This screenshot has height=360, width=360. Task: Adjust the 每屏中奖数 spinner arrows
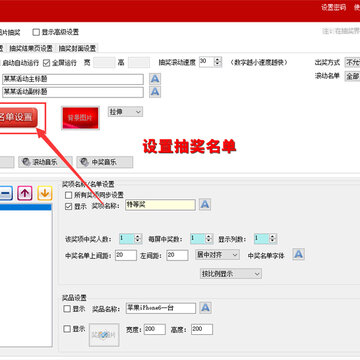click(209, 239)
